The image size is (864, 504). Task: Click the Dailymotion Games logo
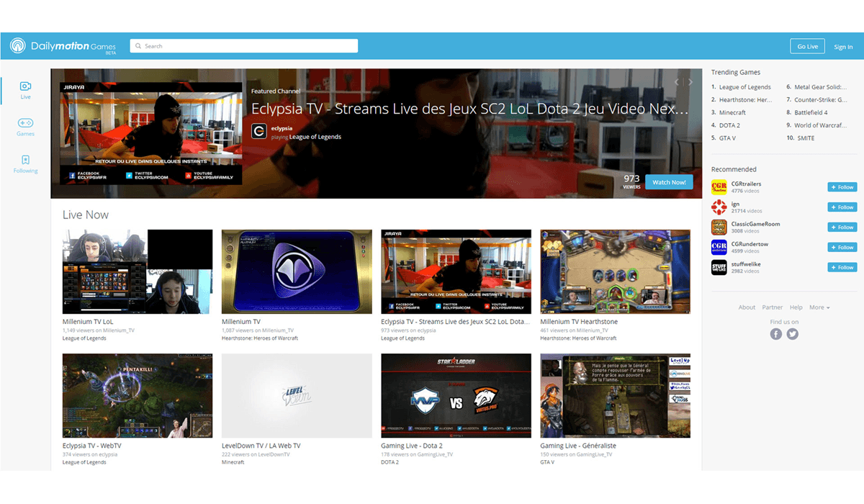coord(63,47)
